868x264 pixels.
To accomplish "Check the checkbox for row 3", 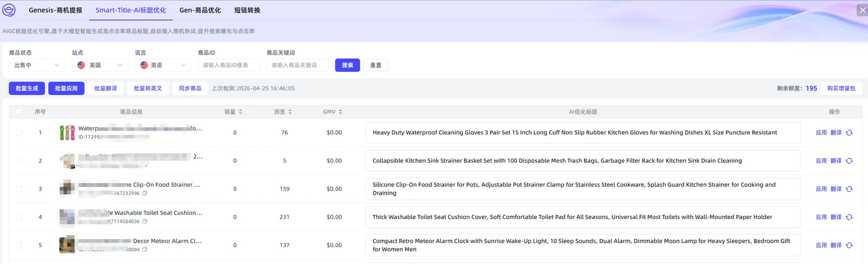I will coord(19,189).
